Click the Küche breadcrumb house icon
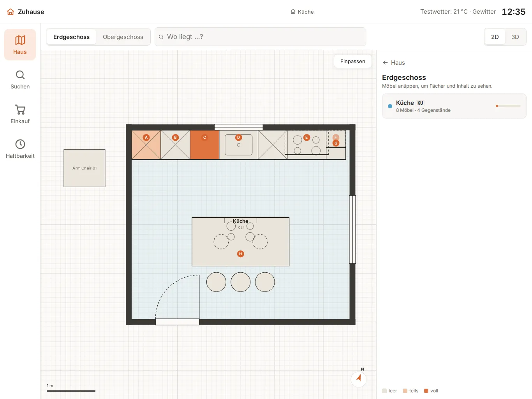This screenshot has width=532, height=399. coord(293,12)
